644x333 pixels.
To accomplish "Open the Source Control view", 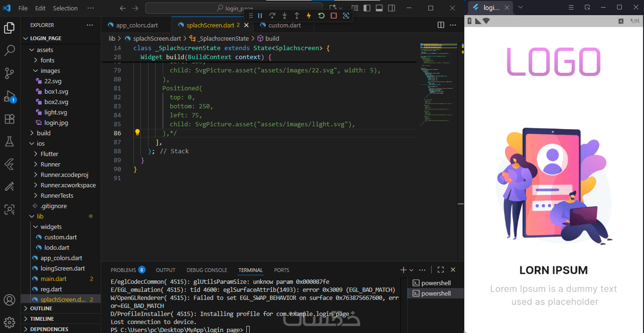I will 9,73.
